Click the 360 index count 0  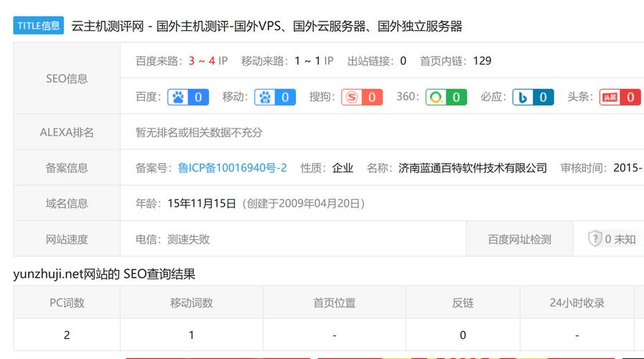tap(457, 98)
